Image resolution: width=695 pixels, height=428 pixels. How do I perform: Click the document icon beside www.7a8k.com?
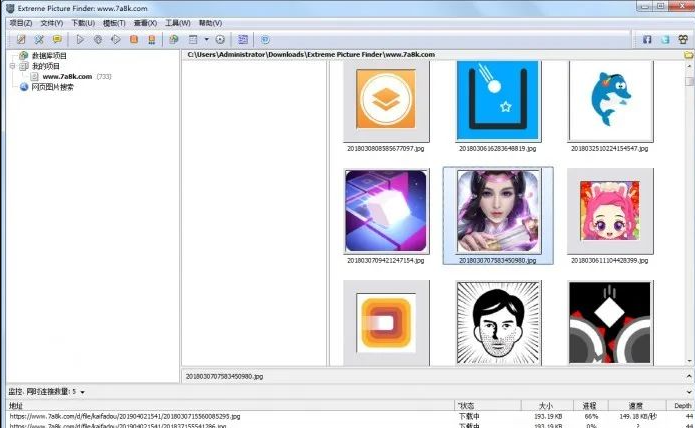pyautogui.click(x=35, y=76)
